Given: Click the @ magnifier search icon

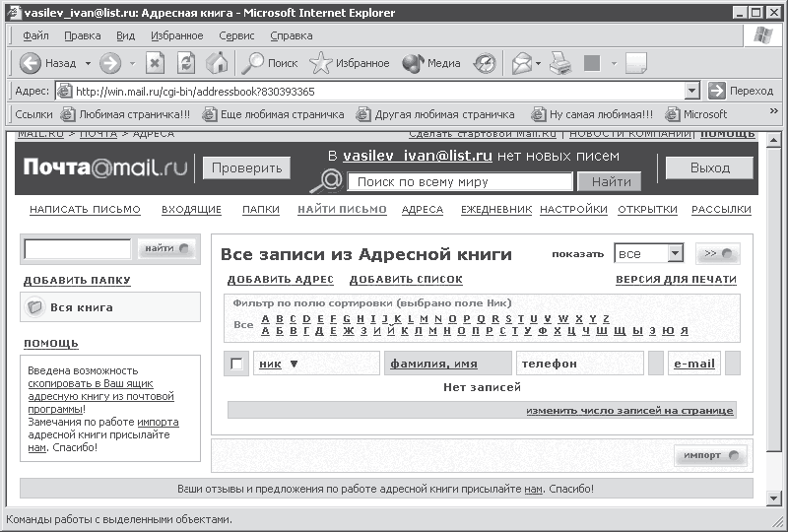Looking at the screenshot, I should (327, 181).
